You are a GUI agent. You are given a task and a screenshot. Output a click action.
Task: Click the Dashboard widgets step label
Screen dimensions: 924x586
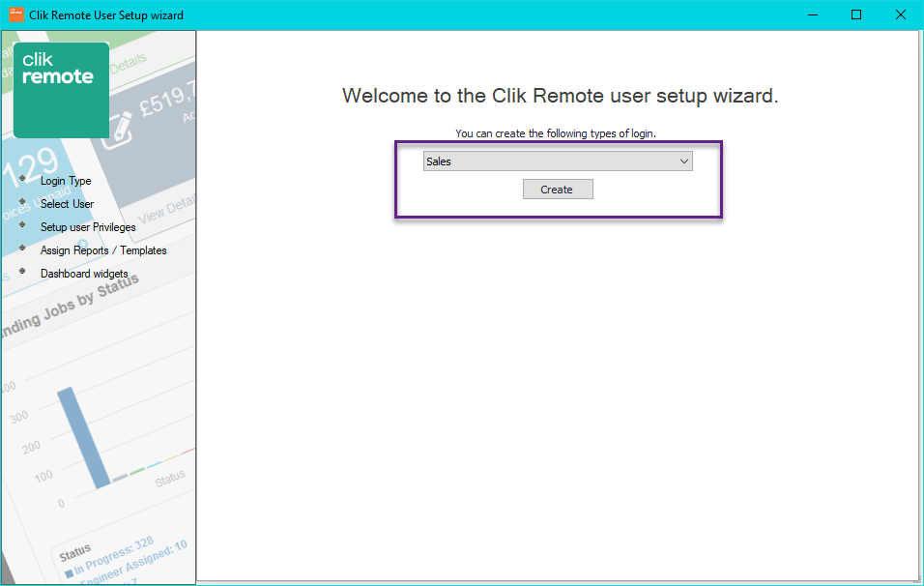coord(83,273)
